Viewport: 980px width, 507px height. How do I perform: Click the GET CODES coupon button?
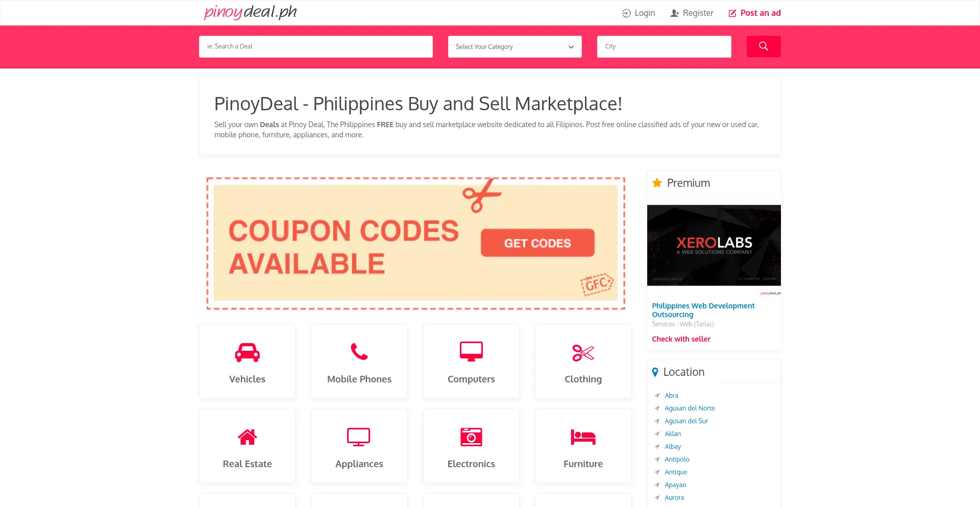tap(537, 243)
